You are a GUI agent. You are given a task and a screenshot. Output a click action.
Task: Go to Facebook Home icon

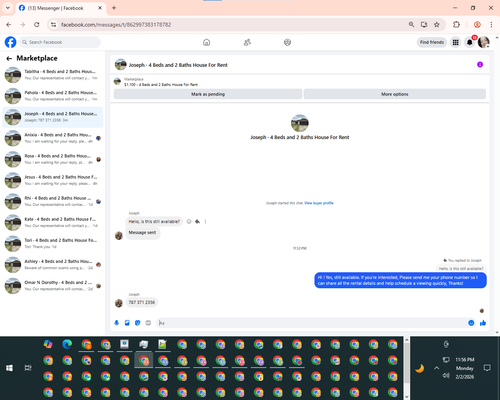coord(206,42)
